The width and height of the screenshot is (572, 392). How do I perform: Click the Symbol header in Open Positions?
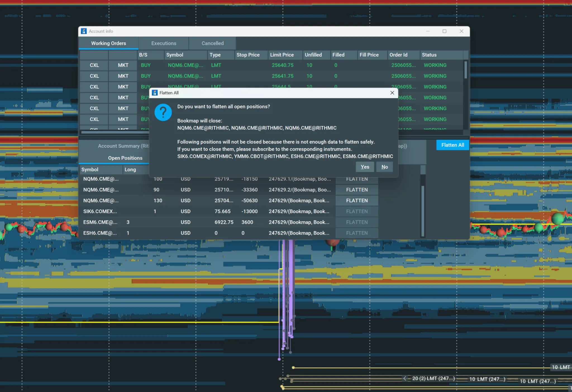(x=101, y=169)
